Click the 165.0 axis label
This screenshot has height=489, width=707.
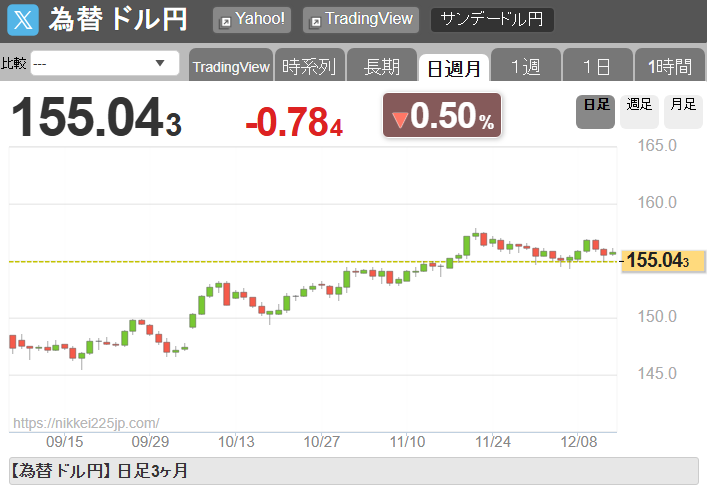[657, 146]
